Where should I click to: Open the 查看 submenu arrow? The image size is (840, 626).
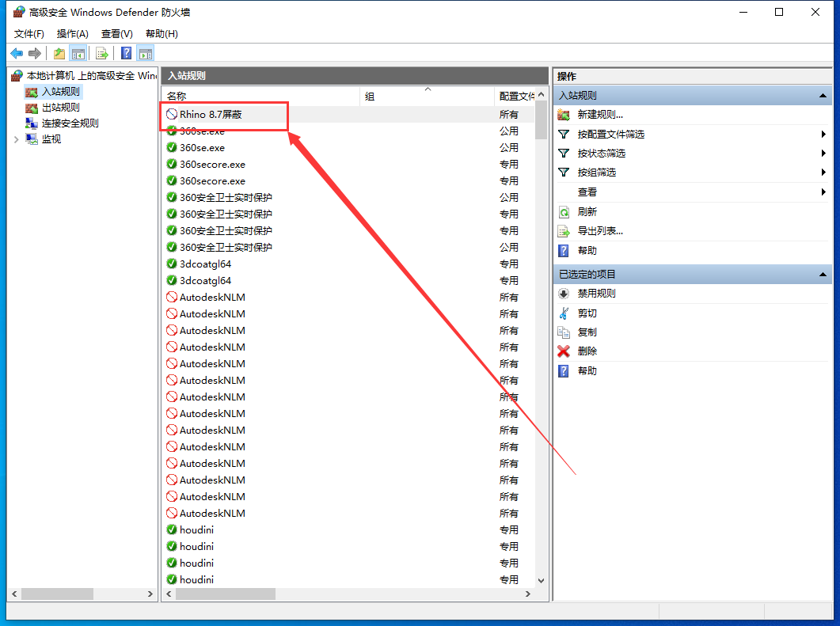click(x=823, y=192)
